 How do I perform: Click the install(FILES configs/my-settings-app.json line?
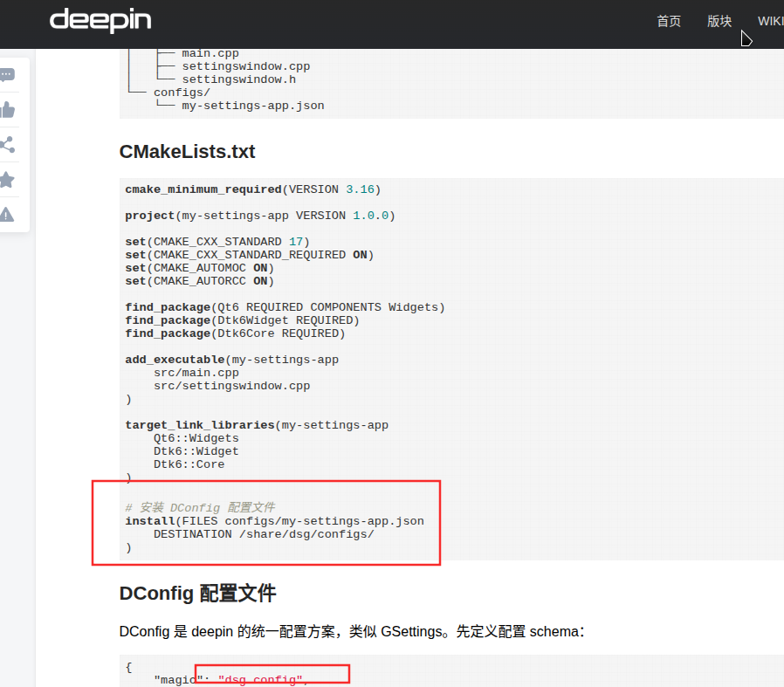274,521
